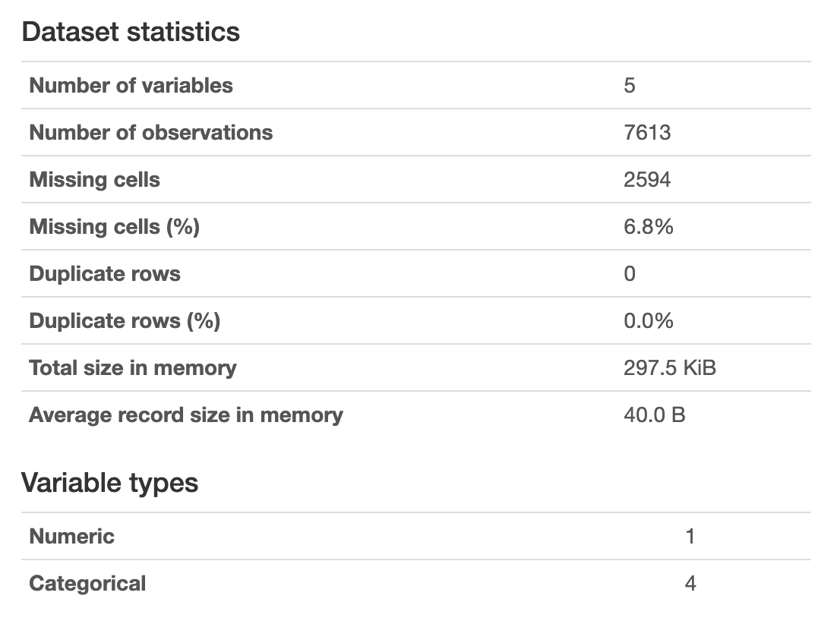The image size is (840, 624).
Task: Click the Variable types heading
Action: click(x=110, y=483)
